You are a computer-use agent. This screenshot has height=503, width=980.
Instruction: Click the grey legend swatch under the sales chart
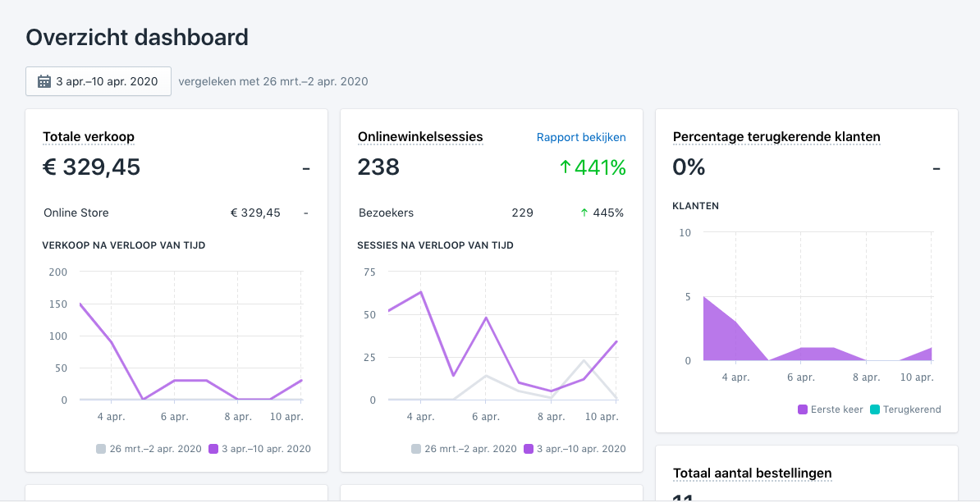tap(101, 449)
